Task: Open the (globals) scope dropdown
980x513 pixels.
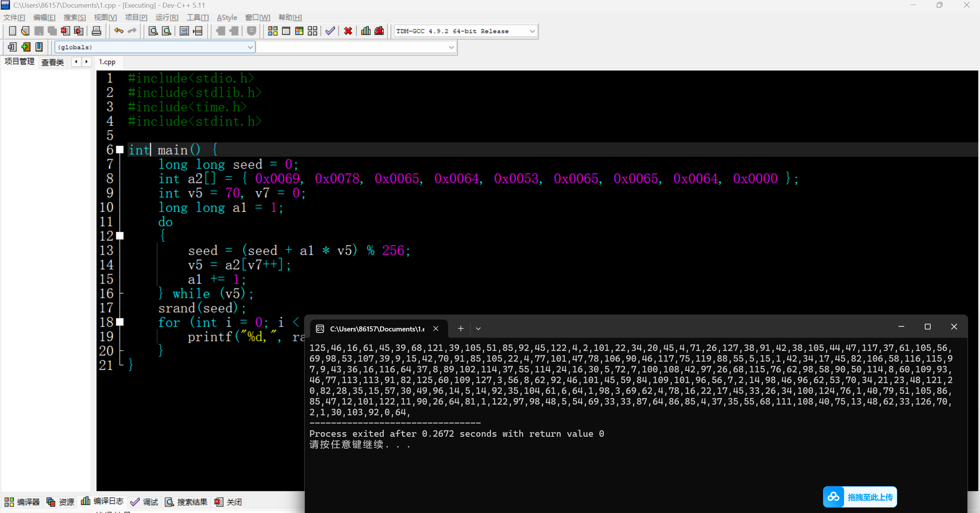Action: tap(250, 47)
